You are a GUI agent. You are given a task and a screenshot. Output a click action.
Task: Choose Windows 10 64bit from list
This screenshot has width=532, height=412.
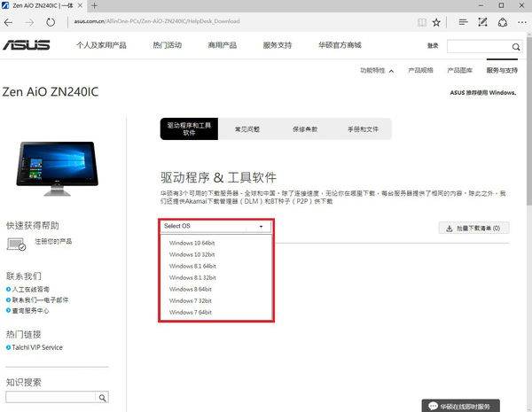click(x=192, y=242)
